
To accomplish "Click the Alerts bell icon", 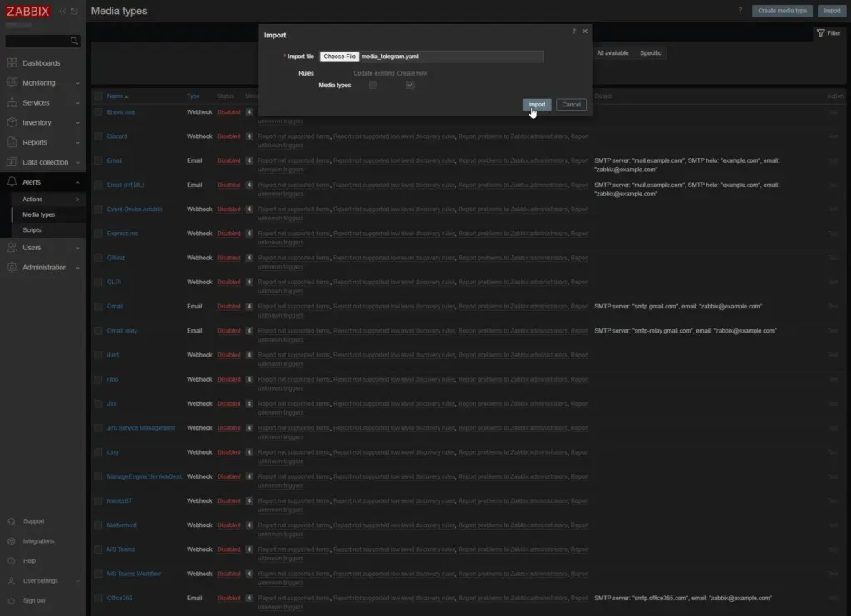I will click(12, 182).
